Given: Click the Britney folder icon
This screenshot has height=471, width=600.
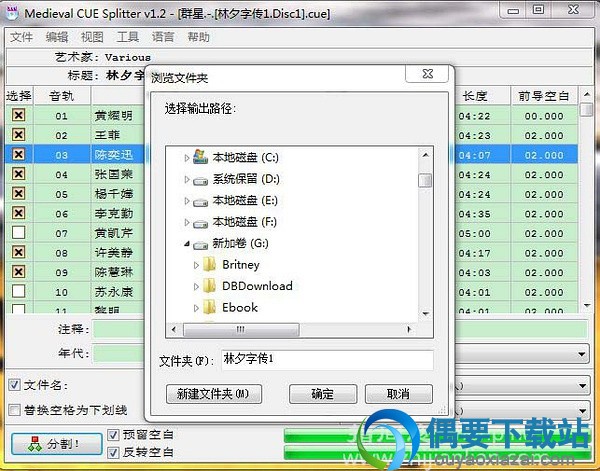Looking at the screenshot, I should [x=209, y=264].
